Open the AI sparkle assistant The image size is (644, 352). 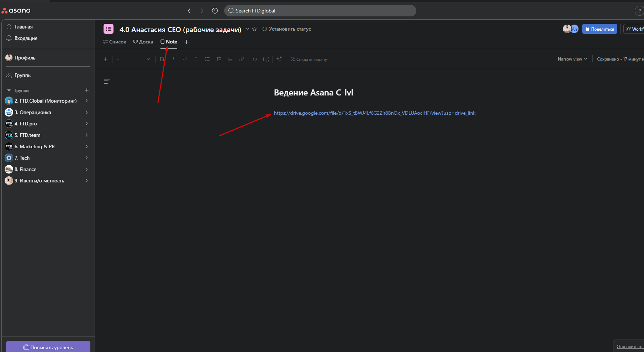coord(279,59)
